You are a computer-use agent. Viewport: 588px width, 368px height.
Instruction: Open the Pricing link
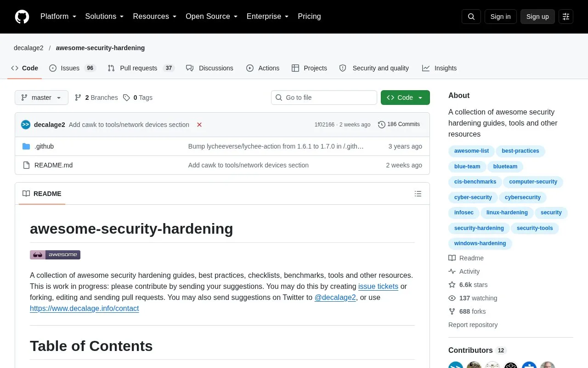pos(309,17)
